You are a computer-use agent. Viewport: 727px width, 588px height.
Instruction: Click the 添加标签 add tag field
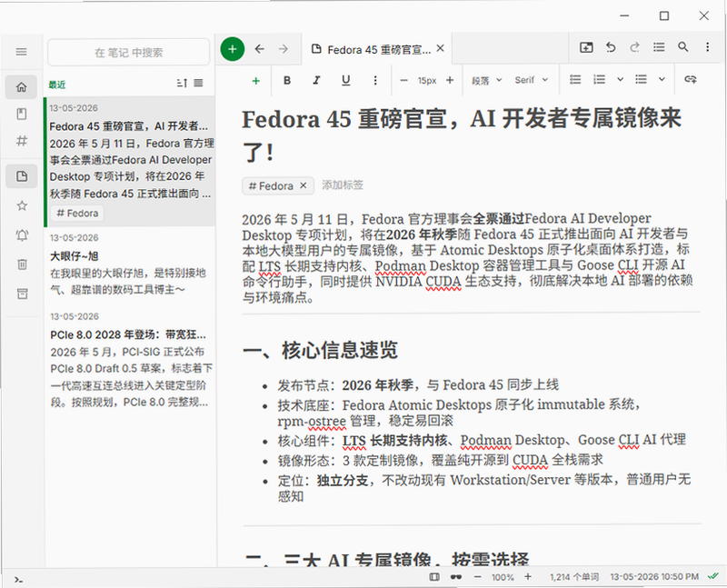(x=343, y=185)
